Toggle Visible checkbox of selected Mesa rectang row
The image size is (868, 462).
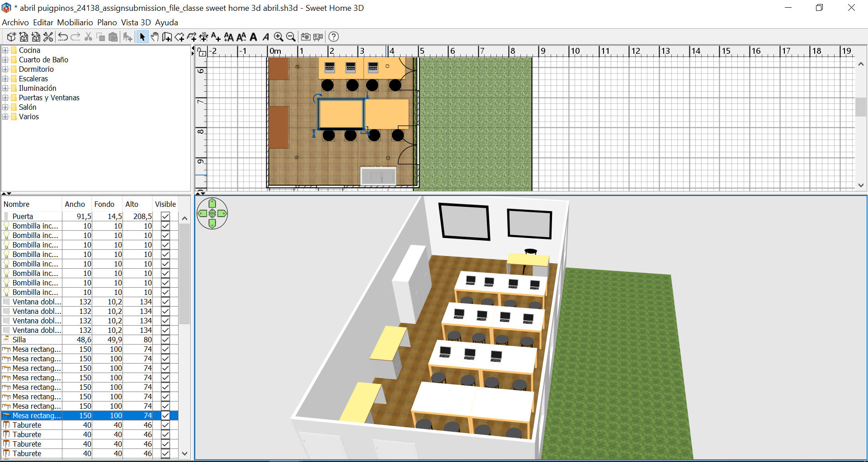[x=165, y=415]
